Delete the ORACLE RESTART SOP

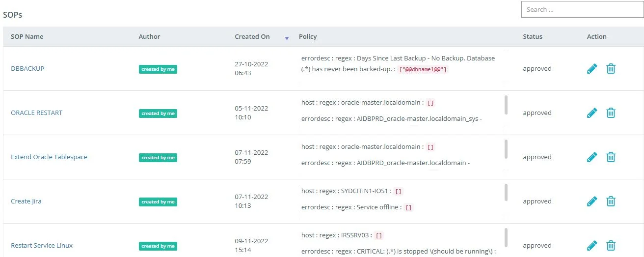click(x=611, y=113)
